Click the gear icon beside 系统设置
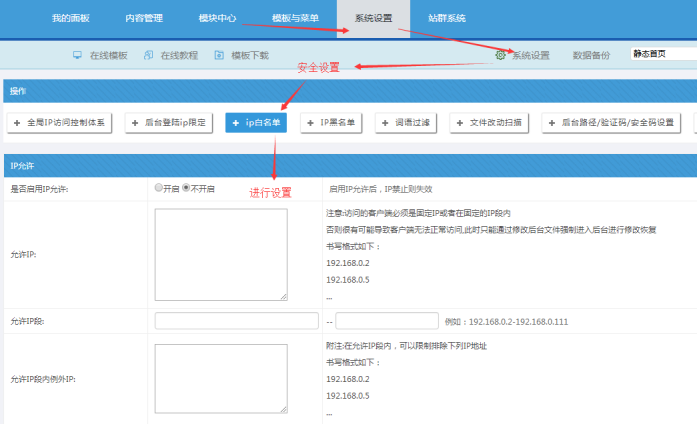 click(500, 55)
